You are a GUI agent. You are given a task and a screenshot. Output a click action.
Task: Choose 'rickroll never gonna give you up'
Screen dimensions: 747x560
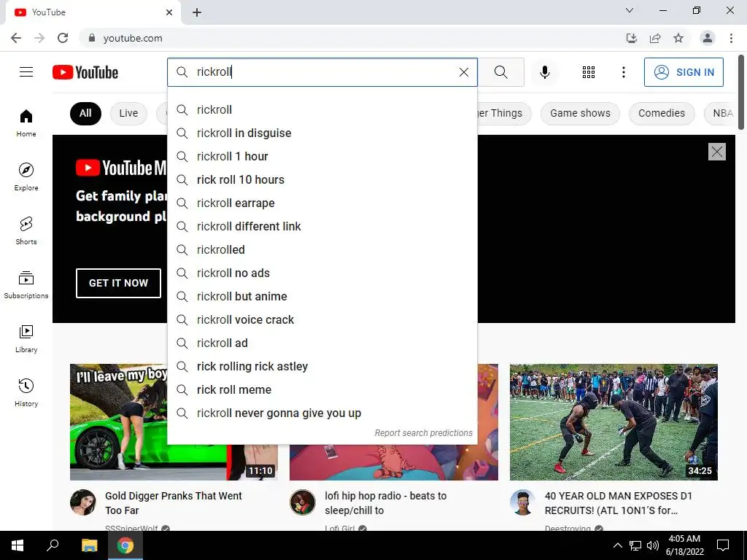pos(322,413)
